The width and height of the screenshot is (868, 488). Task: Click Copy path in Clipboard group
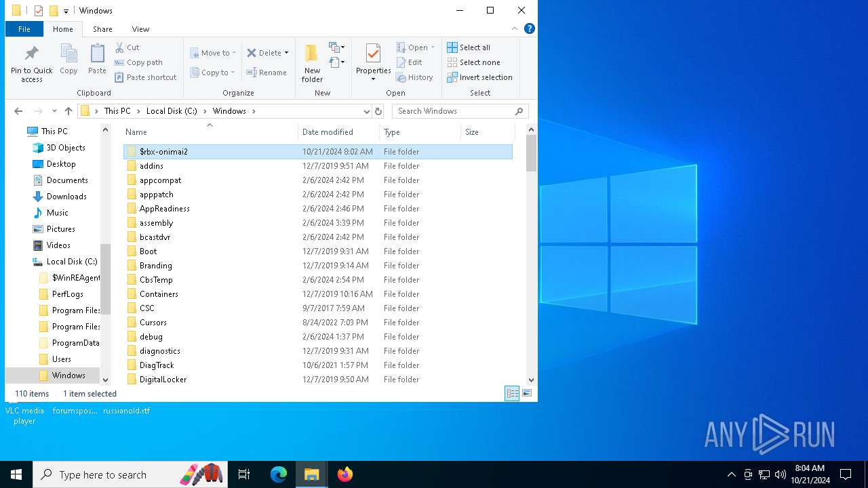click(138, 62)
